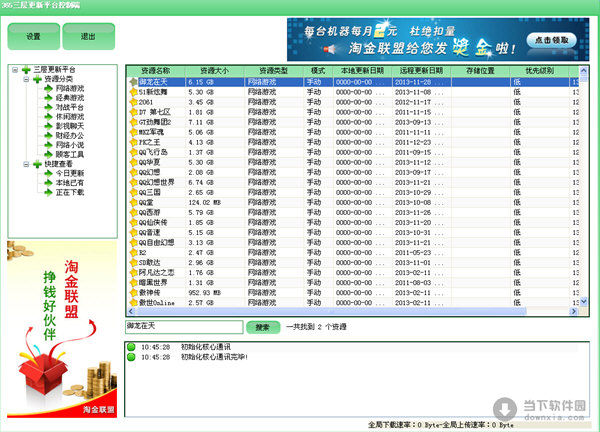Open the 设置 settings button
The image size is (600, 432).
[x=34, y=36]
